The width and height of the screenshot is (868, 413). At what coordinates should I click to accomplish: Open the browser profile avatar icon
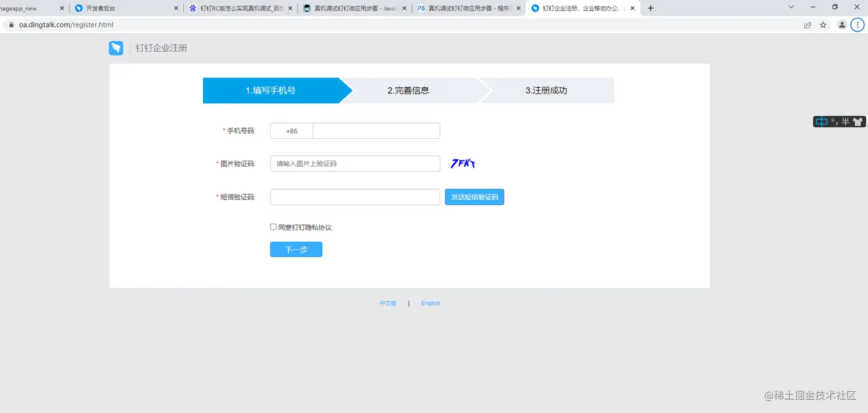pyautogui.click(x=842, y=25)
